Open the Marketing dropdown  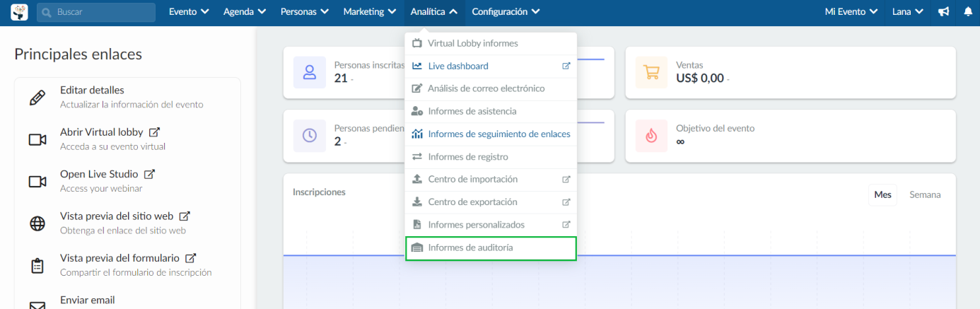[x=370, y=12]
